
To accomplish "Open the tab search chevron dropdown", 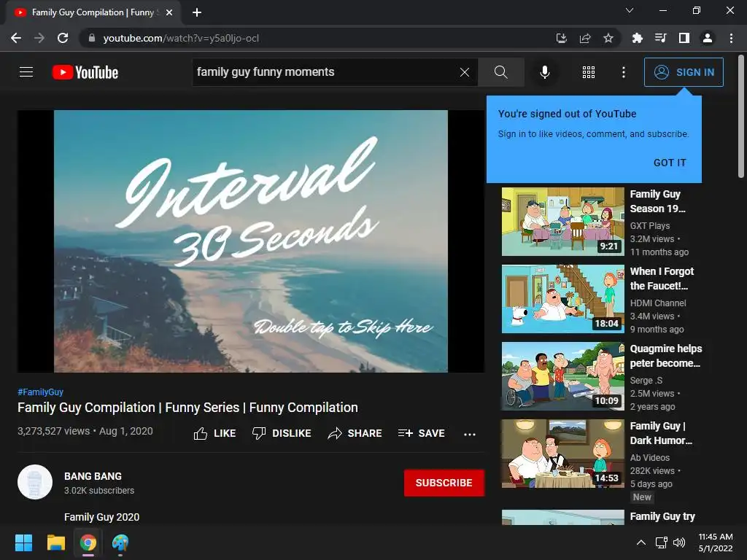I will 630,10.
